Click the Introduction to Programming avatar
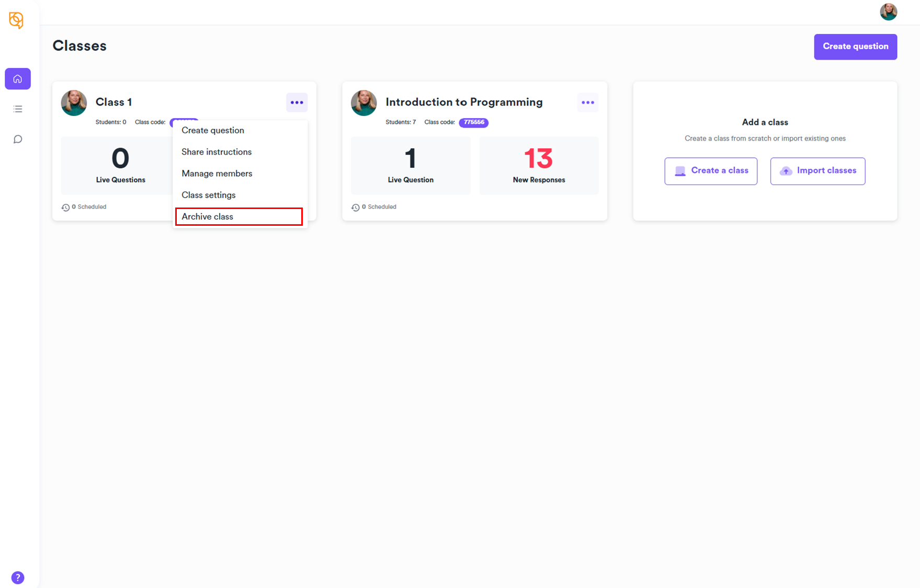The height and width of the screenshot is (588, 920). 364,103
